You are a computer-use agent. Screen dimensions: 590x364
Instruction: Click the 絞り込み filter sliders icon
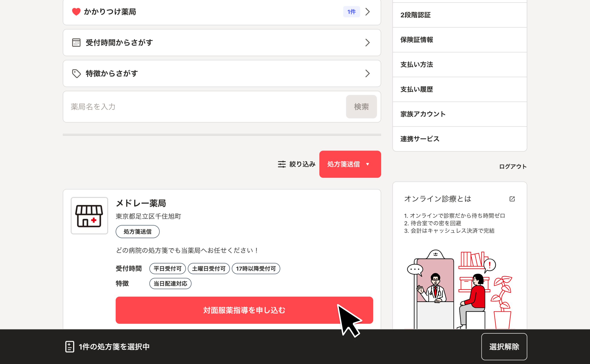coord(282,164)
